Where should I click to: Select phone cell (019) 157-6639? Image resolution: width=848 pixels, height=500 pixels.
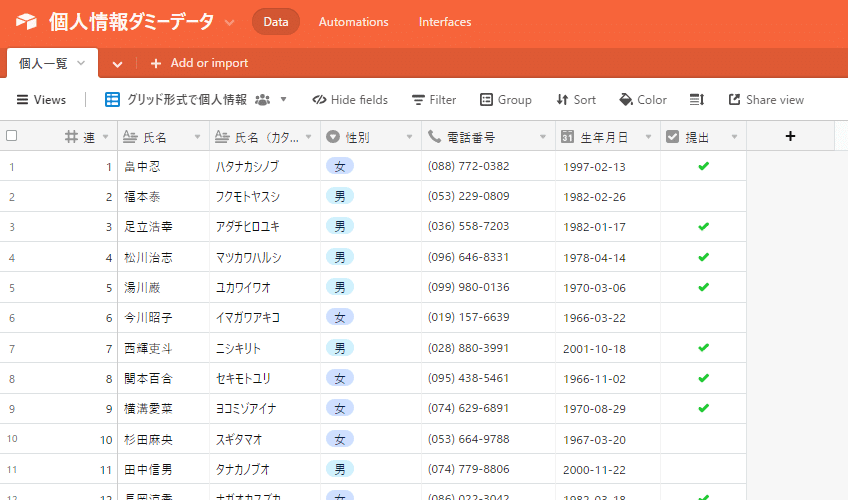coord(488,317)
